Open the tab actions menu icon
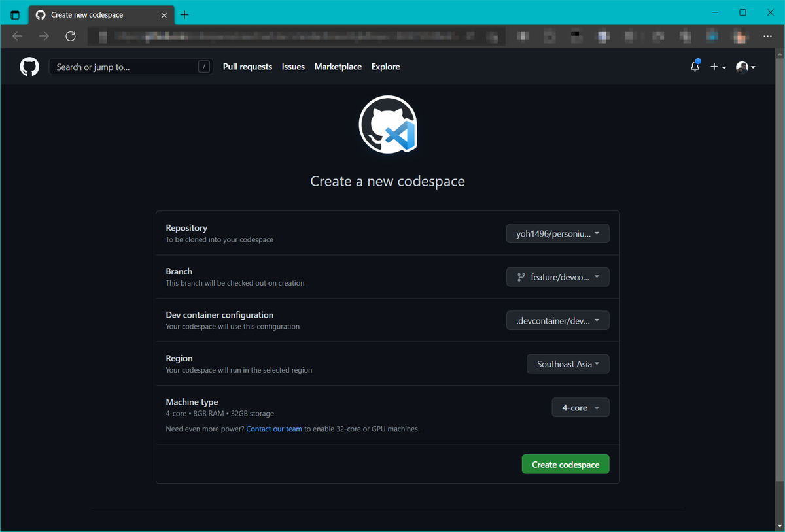Screen dimensions: 785x532 click(x=15, y=14)
